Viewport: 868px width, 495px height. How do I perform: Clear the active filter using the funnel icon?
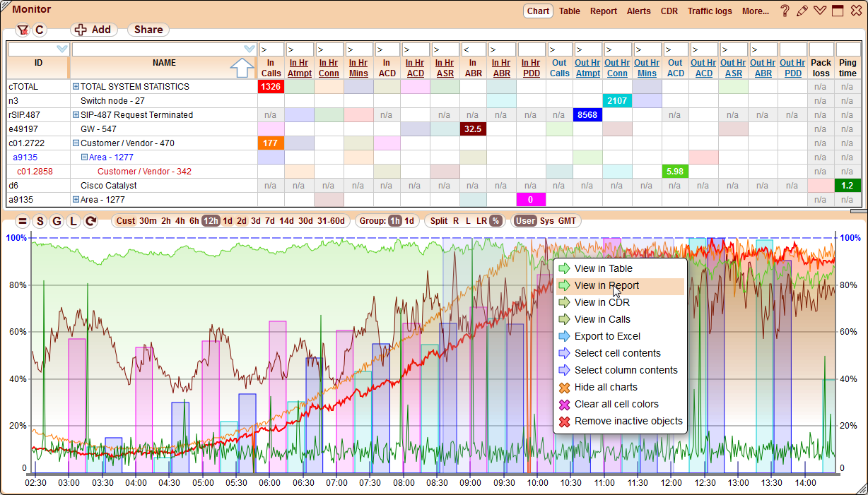tap(24, 30)
